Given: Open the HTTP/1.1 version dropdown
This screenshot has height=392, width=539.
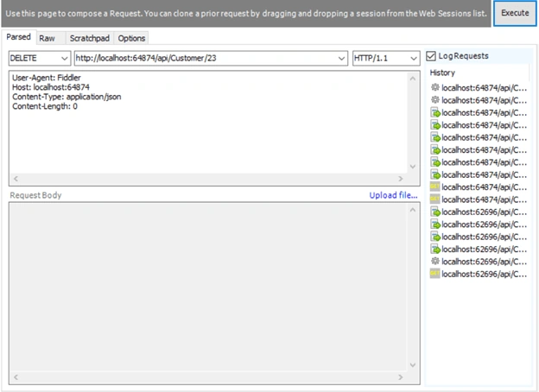Looking at the screenshot, I should pyautogui.click(x=386, y=58).
